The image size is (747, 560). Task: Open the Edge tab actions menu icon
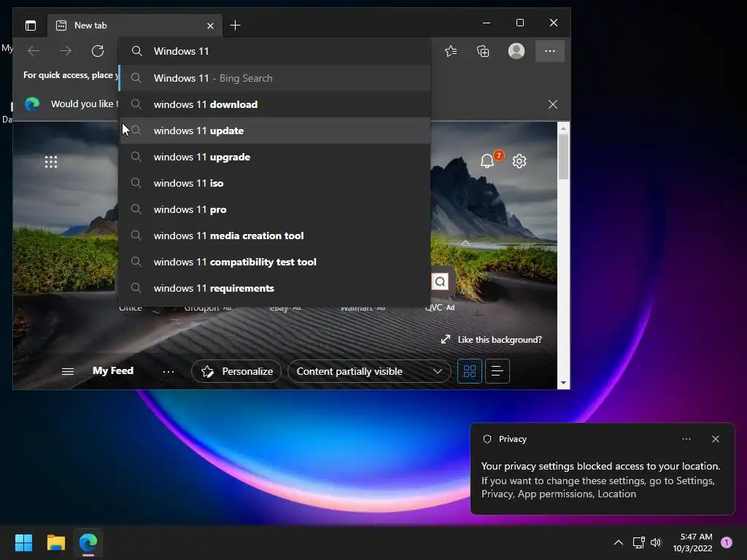tap(31, 26)
